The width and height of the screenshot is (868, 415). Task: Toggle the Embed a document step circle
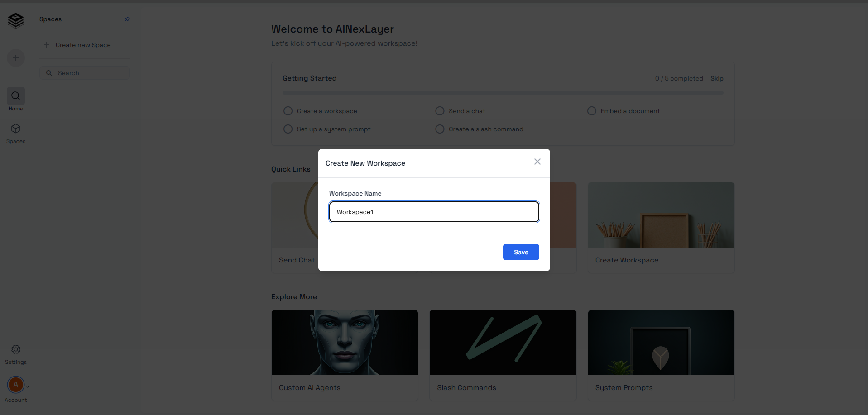click(x=592, y=111)
